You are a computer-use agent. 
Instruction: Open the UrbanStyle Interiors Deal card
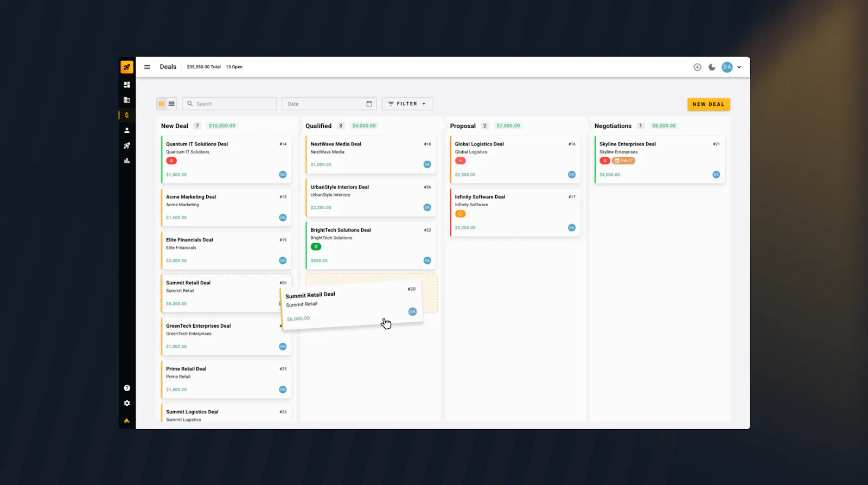click(371, 197)
